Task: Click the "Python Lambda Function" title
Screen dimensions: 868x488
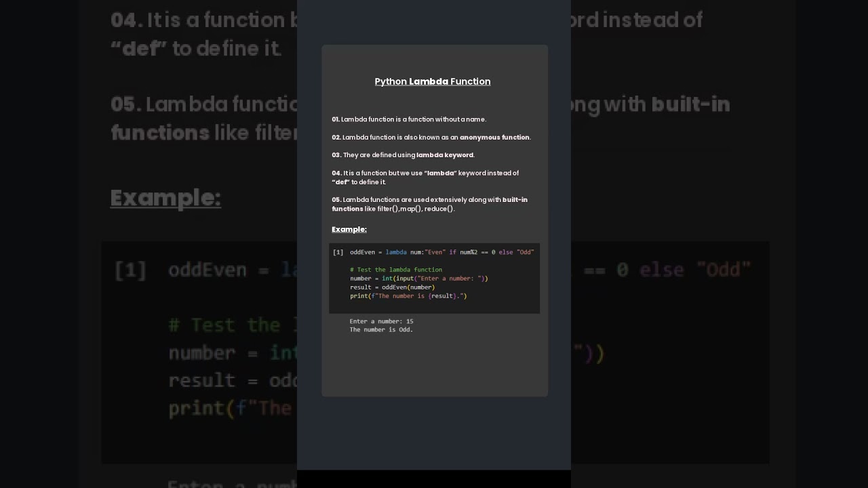Action: [433, 81]
